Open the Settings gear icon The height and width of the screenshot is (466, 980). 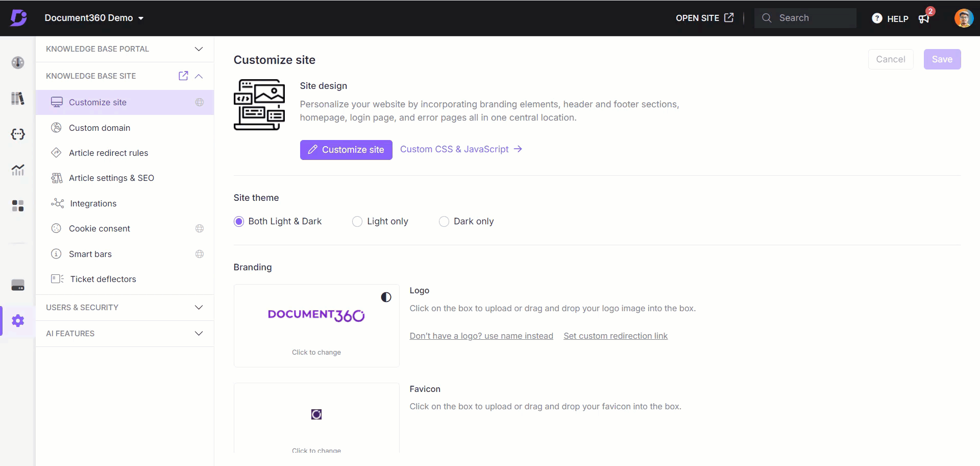click(x=18, y=321)
